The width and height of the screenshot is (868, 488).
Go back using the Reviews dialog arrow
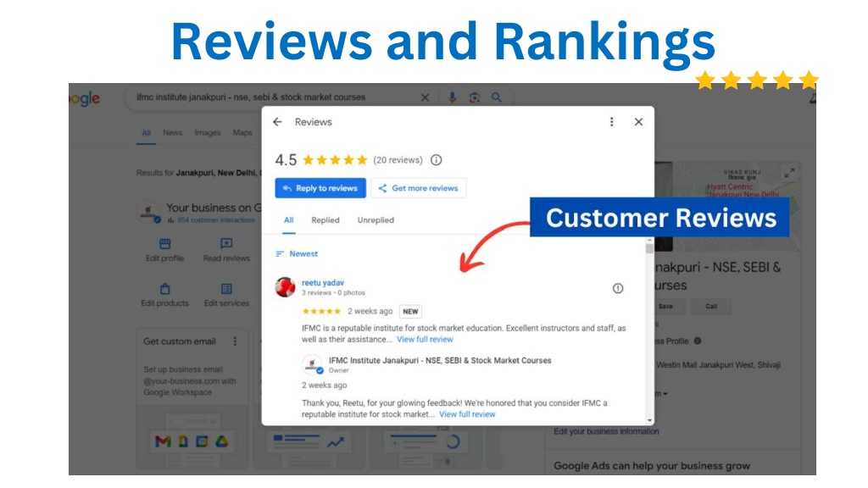pyautogui.click(x=277, y=122)
